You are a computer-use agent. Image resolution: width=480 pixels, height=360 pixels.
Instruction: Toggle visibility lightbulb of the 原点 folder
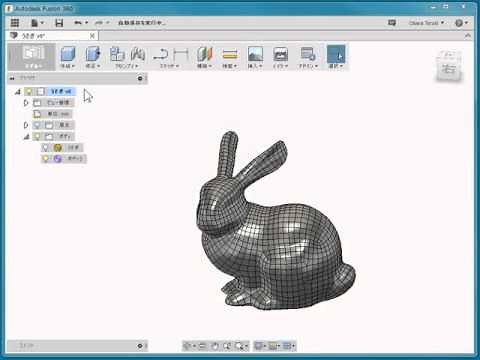point(37,125)
